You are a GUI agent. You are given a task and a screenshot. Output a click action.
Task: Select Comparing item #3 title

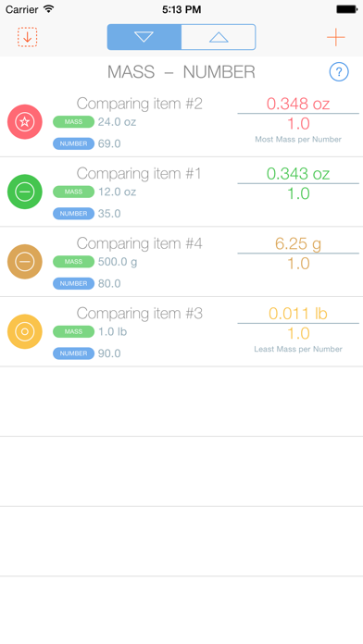[x=139, y=314]
